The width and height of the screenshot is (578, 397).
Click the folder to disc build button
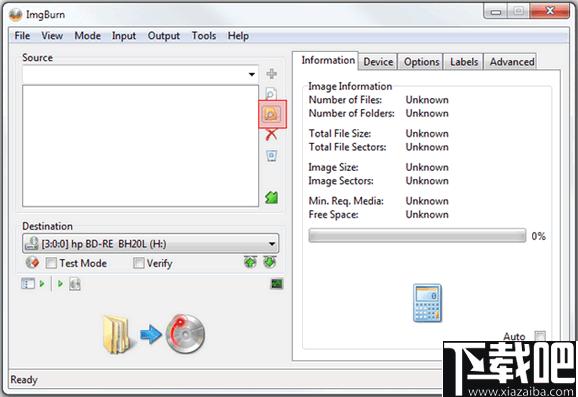point(153,334)
